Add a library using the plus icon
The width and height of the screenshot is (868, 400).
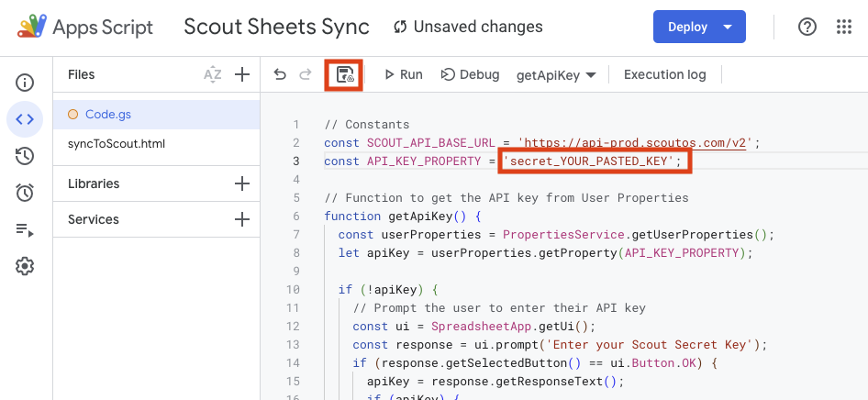(x=242, y=183)
